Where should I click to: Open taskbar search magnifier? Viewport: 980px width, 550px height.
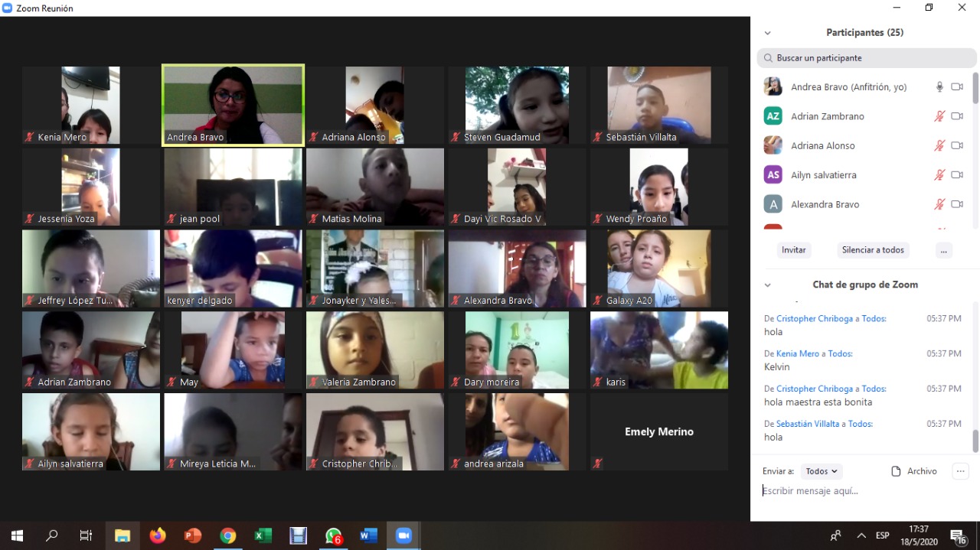tap(52, 535)
